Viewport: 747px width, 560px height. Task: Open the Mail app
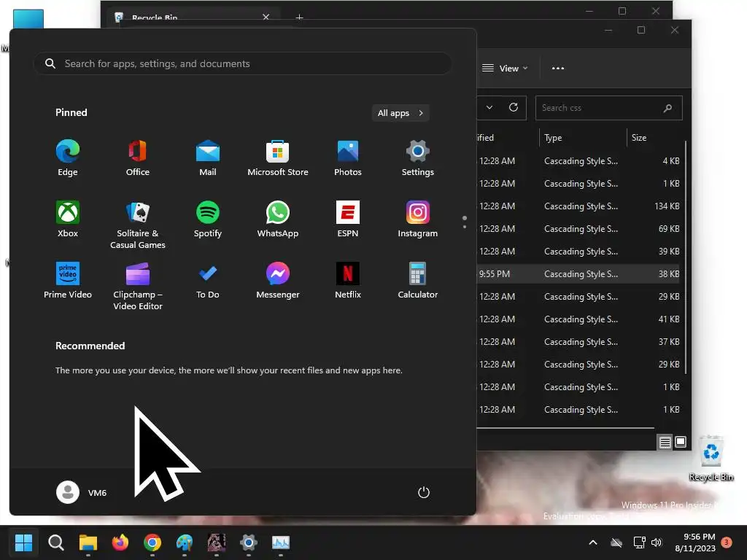[208, 158]
